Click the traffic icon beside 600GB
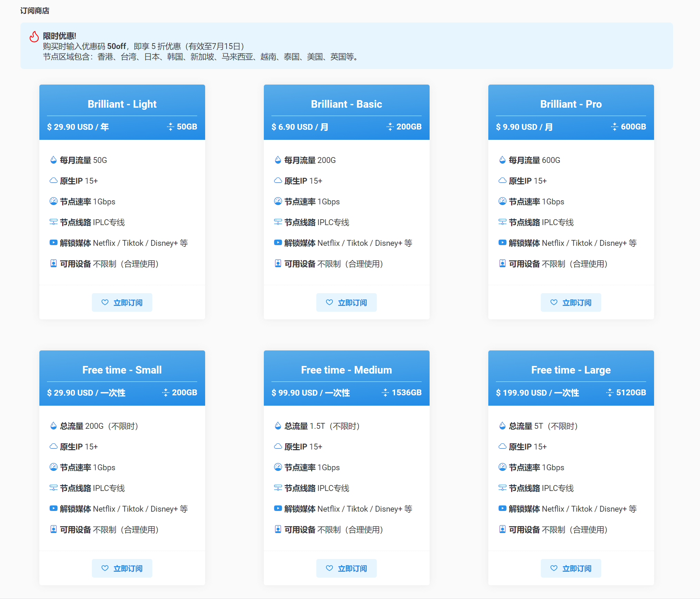Viewport: 700px width, 599px height. click(x=614, y=127)
